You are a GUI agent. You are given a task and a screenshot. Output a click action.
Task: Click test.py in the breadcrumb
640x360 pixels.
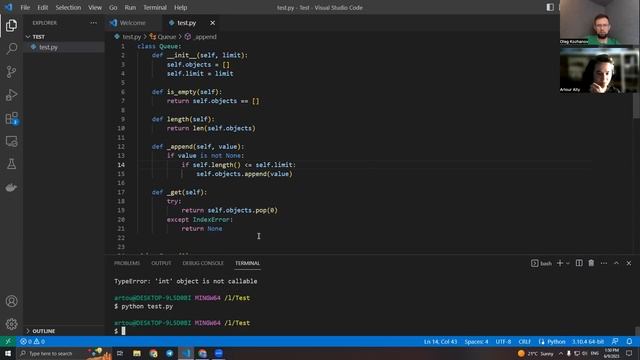point(131,37)
